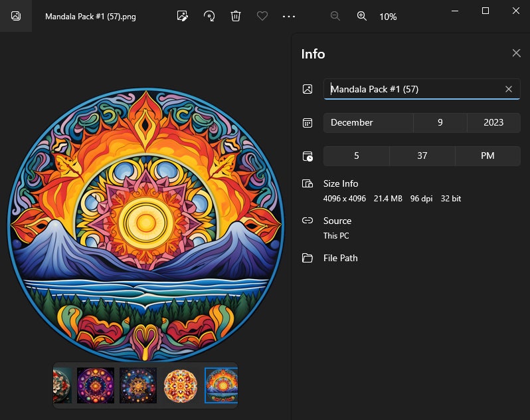Delete the image with the trash icon

(236, 16)
